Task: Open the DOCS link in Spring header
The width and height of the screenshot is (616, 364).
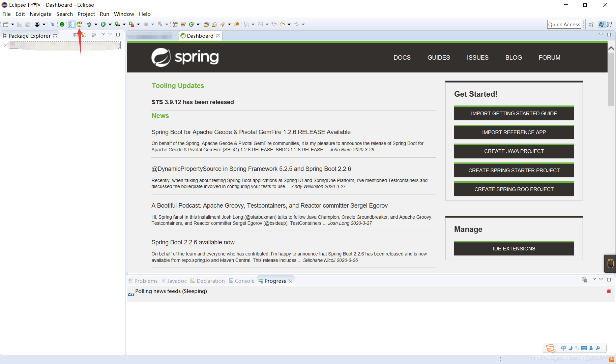Action: tap(402, 58)
